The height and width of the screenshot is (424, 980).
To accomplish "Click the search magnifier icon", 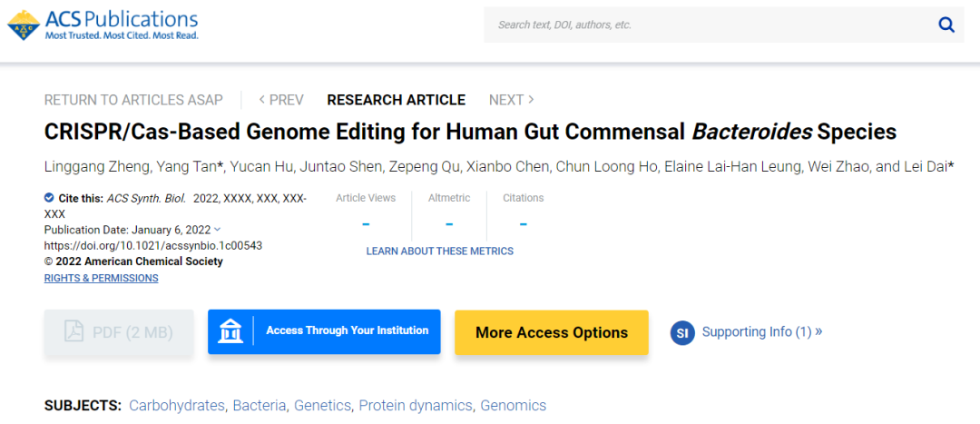I will click(x=946, y=25).
